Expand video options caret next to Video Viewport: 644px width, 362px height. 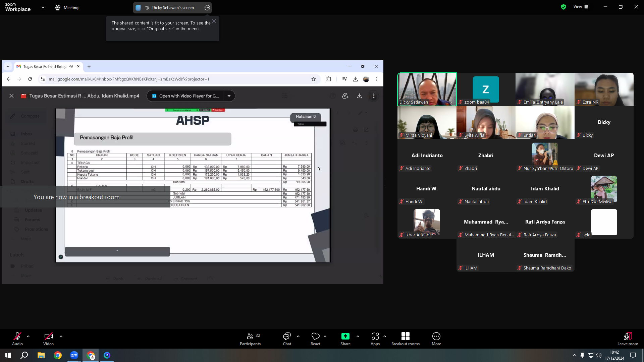coord(61,336)
